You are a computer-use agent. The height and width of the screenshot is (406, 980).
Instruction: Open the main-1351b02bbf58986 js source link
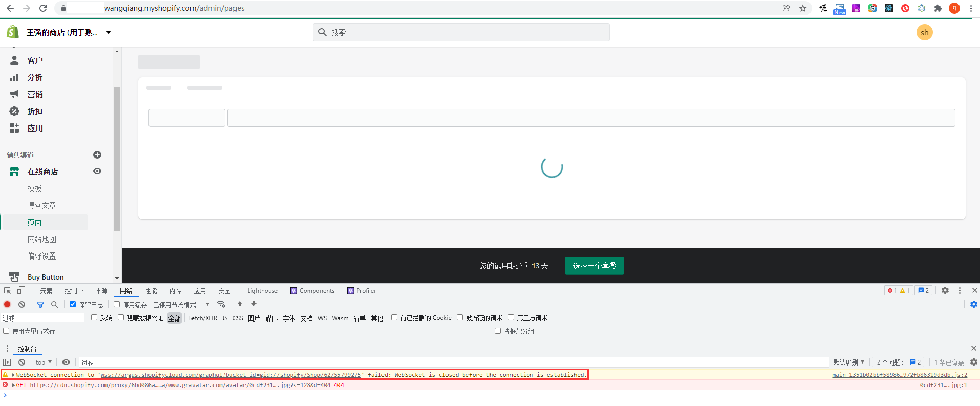[900, 375]
